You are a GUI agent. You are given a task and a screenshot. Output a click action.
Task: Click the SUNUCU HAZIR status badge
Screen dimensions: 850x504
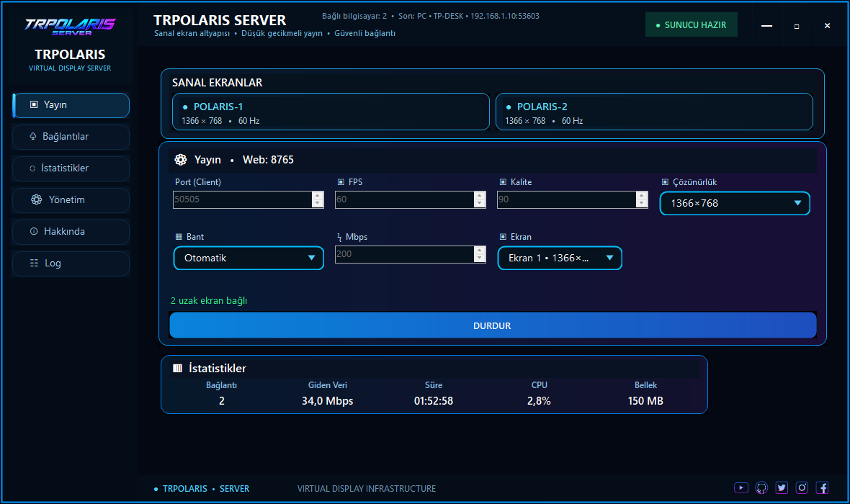tap(692, 25)
